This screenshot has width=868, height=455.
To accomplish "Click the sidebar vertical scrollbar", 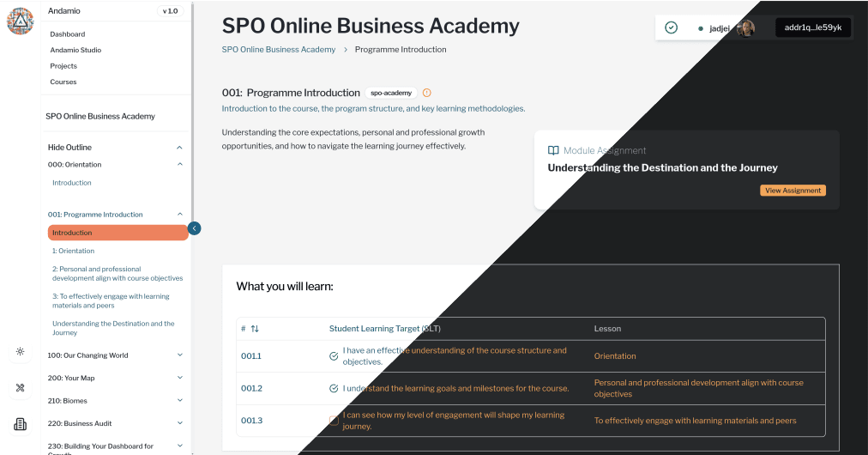I will click(x=192, y=111).
